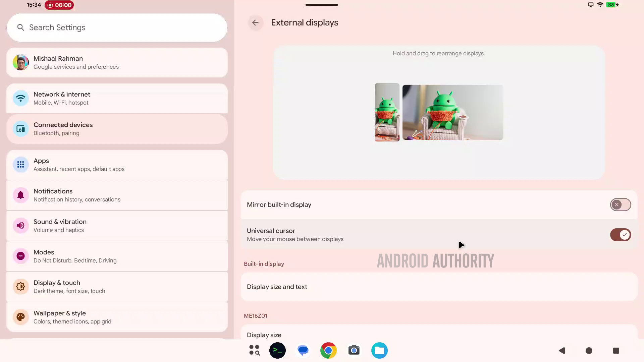The height and width of the screenshot is (362, 644).
Task: Enable Mirror built-in display toggle
Action: 620,205
